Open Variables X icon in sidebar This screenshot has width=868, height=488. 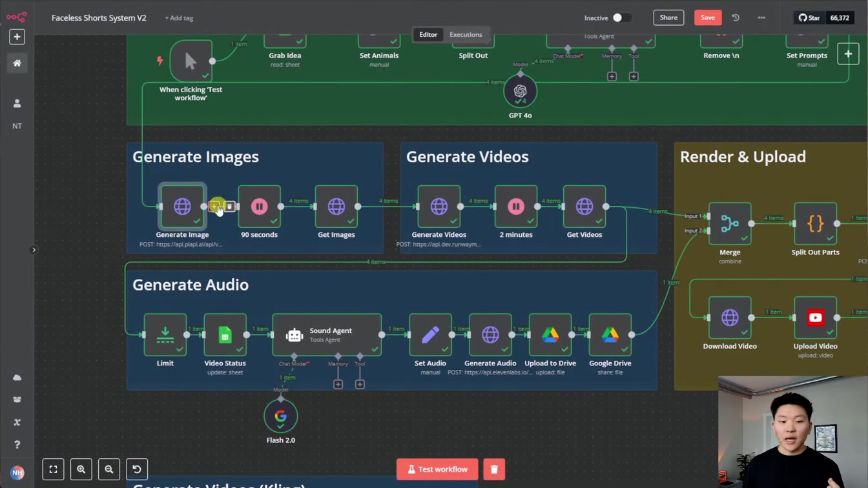click(x=17, y=422)
